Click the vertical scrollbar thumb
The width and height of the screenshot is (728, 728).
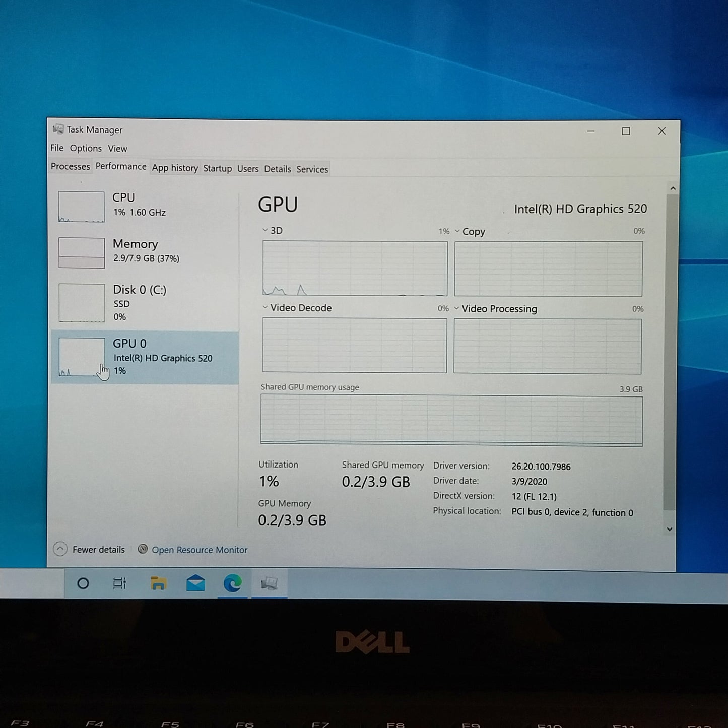click(671, 353)
